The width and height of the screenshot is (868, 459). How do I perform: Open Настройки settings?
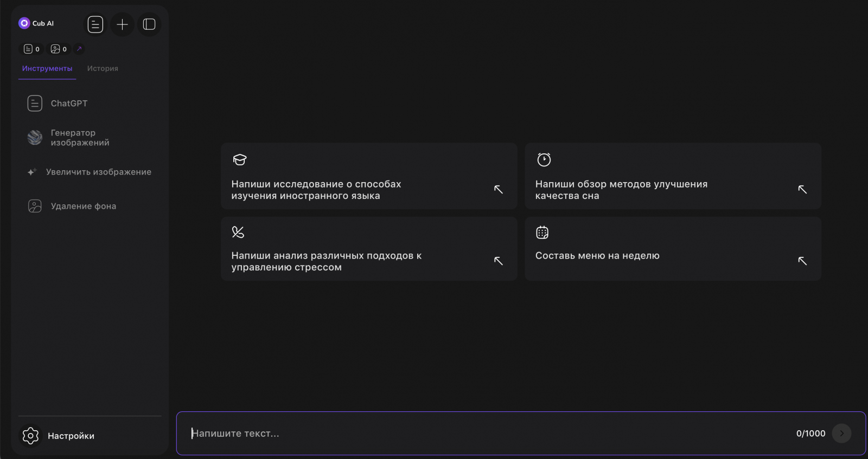(x=71, y=436)
